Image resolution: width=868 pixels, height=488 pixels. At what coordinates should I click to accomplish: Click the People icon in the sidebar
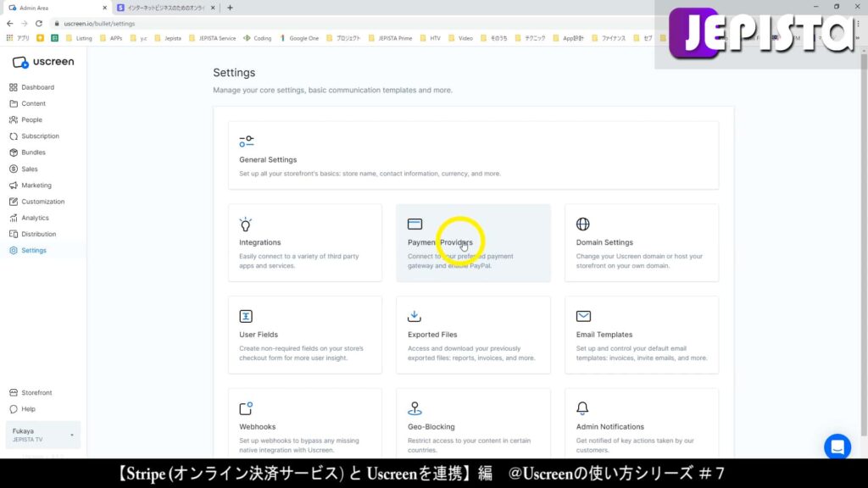14,119
